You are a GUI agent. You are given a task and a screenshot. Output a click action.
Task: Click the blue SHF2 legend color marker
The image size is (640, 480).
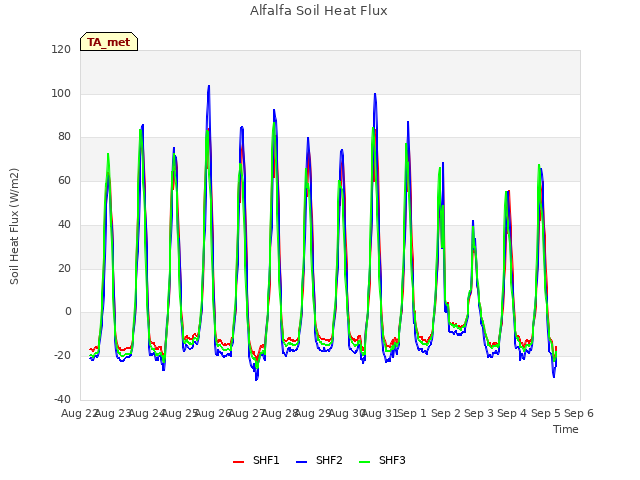point(301,462)
